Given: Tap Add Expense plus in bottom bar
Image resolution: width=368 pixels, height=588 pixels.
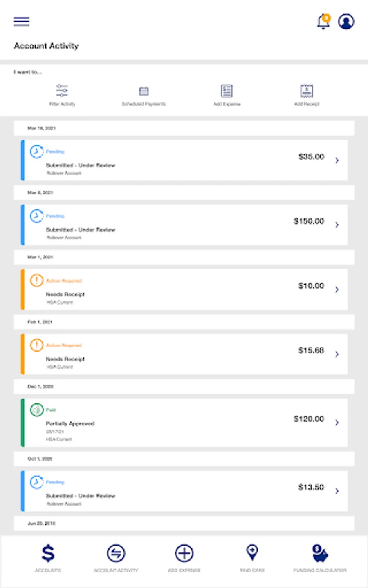Looking at the screenshot, I should pyautogui.click(x=184, y=554).
